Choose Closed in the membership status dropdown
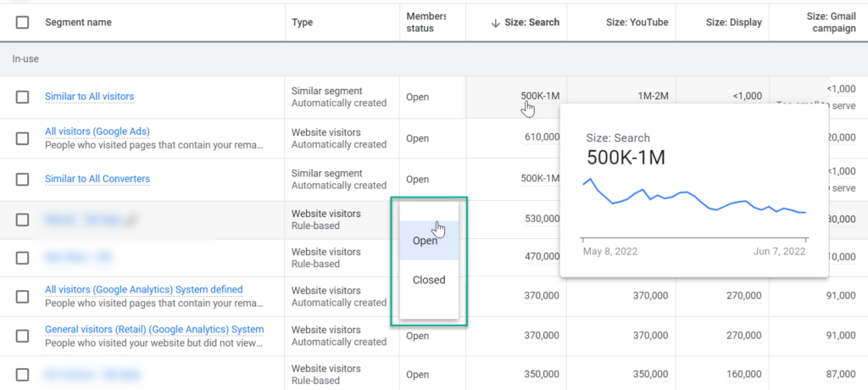 [x=428, y=280]
